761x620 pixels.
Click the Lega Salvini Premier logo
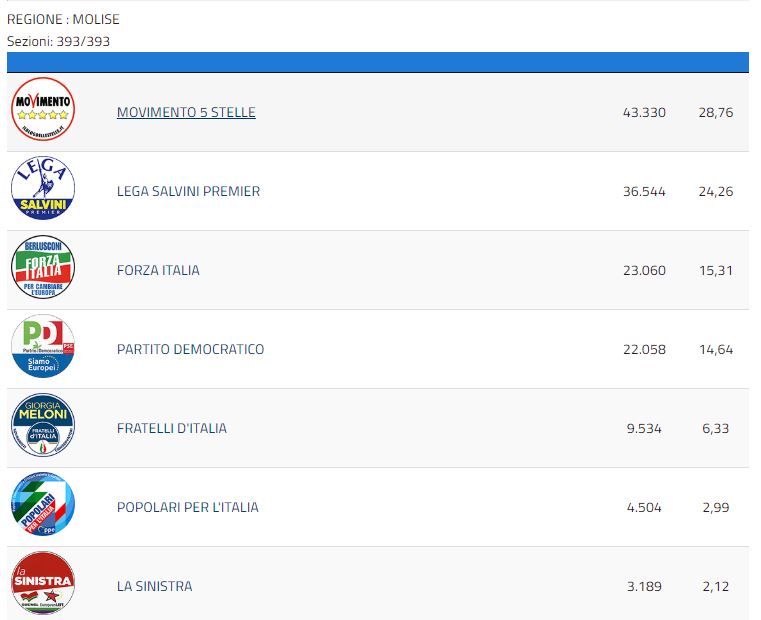pyautogui.click(x=43, y=188)
